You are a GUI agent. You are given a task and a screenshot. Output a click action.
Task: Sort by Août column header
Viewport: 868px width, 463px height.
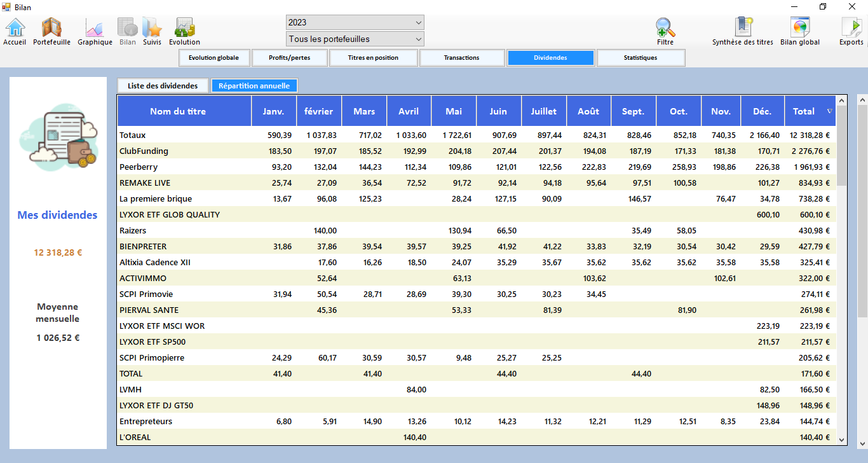point(588,111)
